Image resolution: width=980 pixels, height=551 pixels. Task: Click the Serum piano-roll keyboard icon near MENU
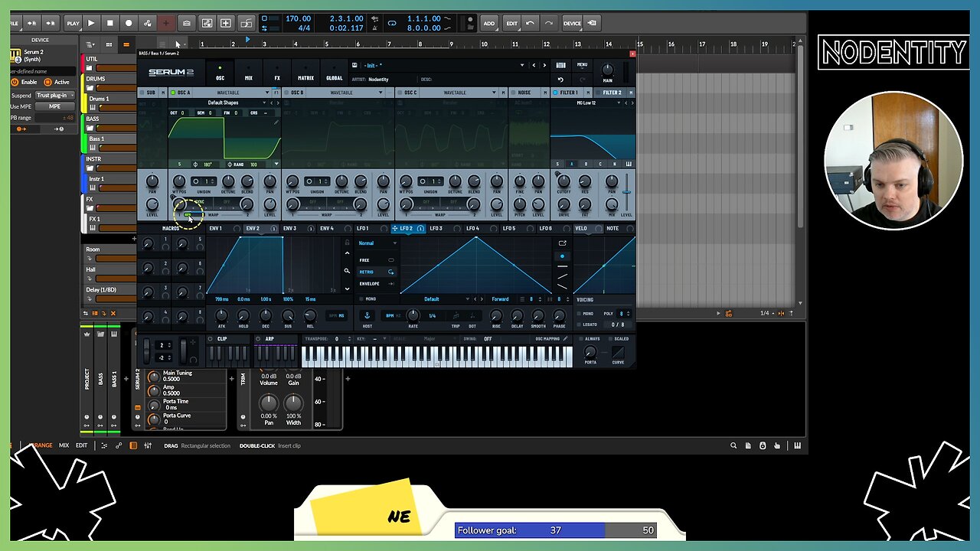[x=561, y=65]
